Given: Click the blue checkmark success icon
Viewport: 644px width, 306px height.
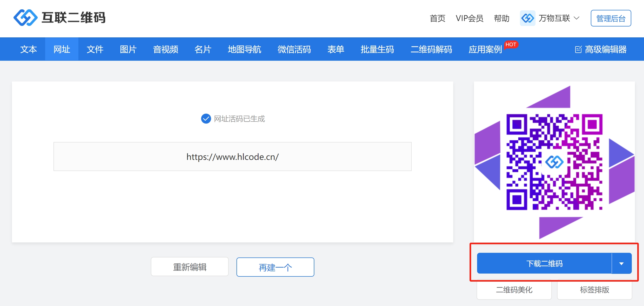Looking at the screenshot, I should (206, 119).
